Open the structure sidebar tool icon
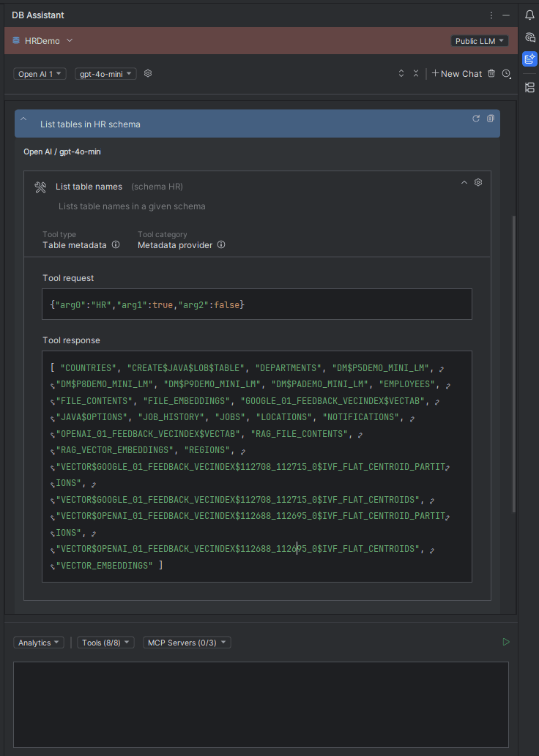 (x=529, y=87)
